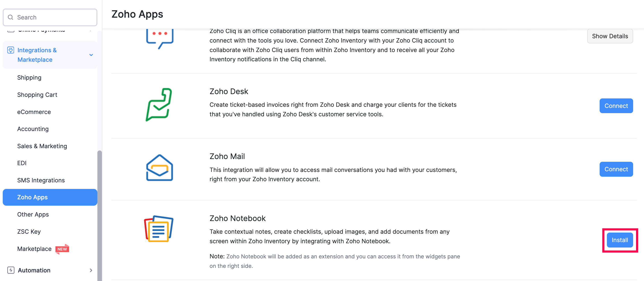Install the Zoho Notebook extension
The width and height of the screenshot is (644, 281).
point(620,240)
